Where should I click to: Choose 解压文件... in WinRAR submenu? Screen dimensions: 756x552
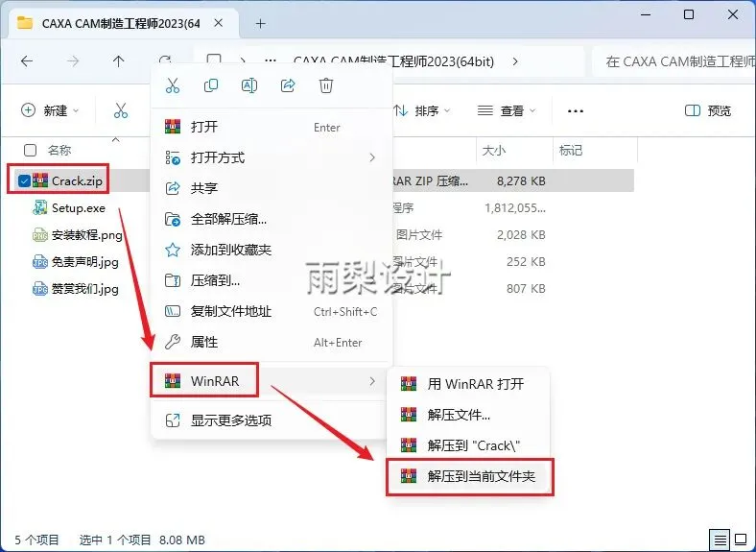[x=469, y=415]
